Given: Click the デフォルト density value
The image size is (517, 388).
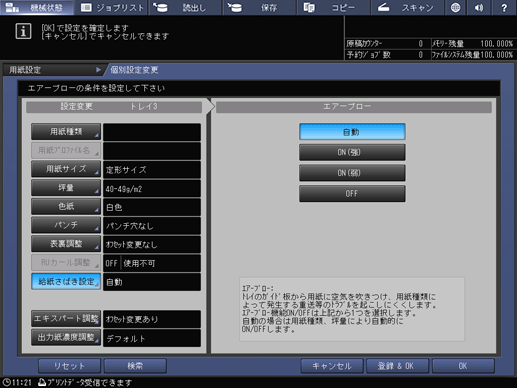Looking at the screenshot, I should coord(152,338).
